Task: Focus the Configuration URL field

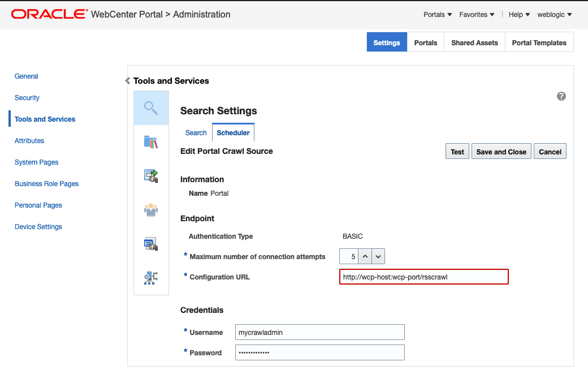Action: pyautogui.click(x=423, y=277)
